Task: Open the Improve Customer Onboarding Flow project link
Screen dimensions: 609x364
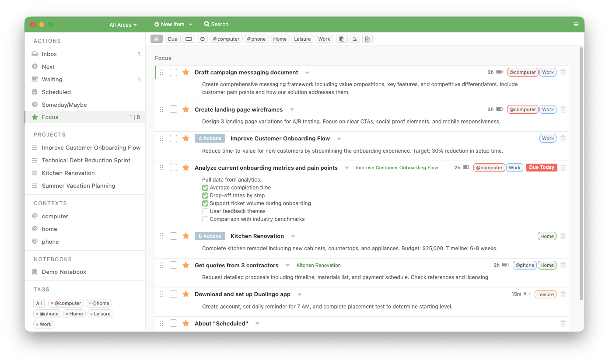Action: coord(396,168)
